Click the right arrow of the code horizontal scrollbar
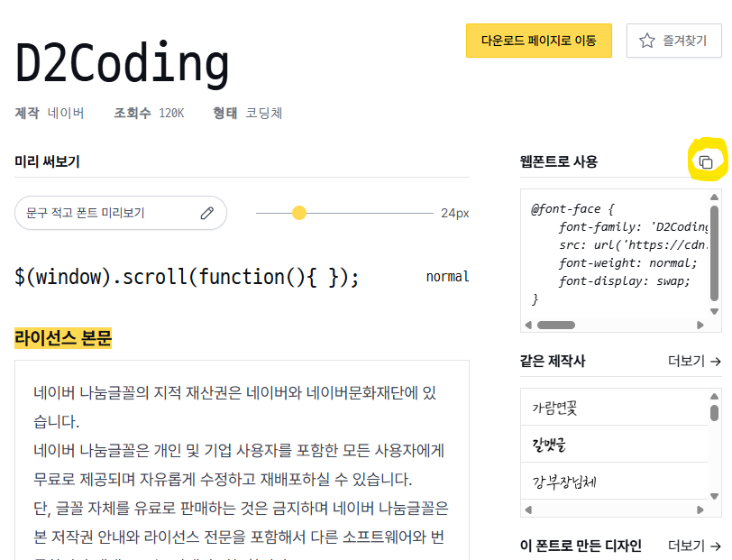This screenshot has width=732, height=560. (x=700, y=325)
